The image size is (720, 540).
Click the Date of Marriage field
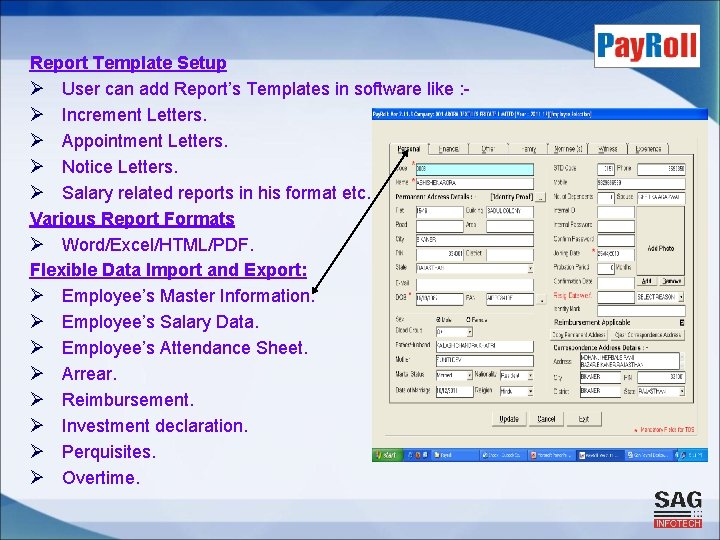pyautogui.click(x=454, y=391)
